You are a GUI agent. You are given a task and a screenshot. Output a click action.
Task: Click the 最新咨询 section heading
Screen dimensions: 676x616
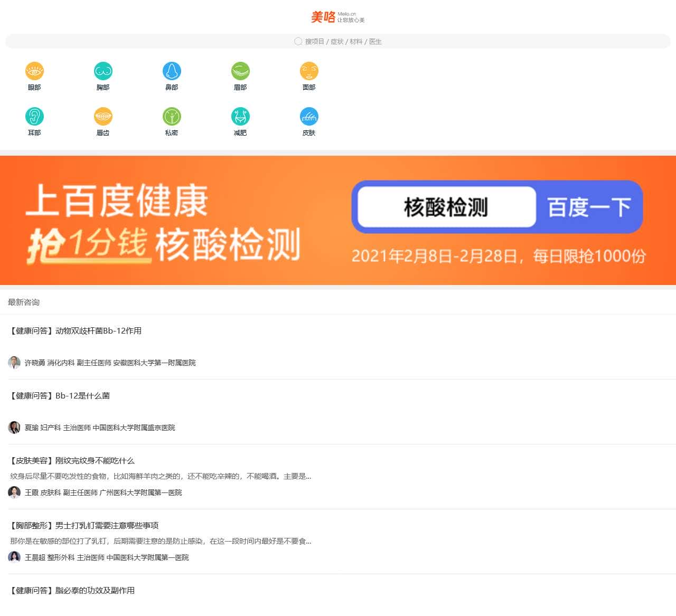click(24, 302)
